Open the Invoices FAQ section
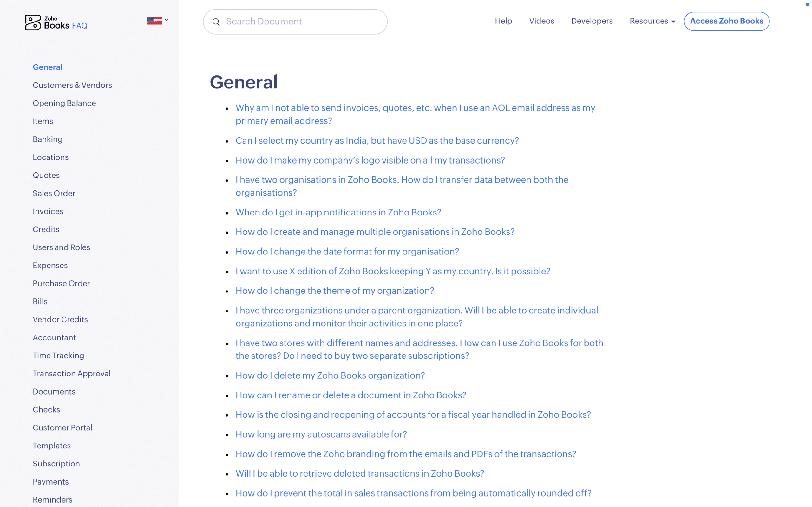 [x=48, y=211]
